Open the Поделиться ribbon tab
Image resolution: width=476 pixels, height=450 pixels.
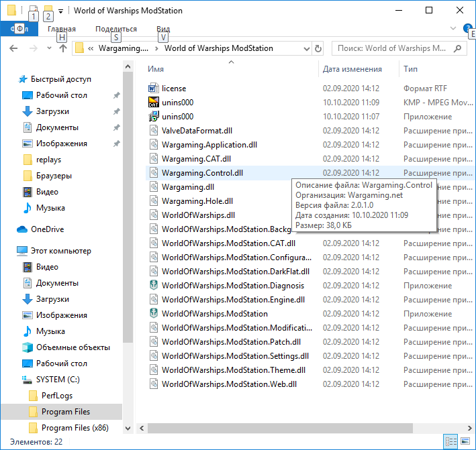[x=116, y=29]
